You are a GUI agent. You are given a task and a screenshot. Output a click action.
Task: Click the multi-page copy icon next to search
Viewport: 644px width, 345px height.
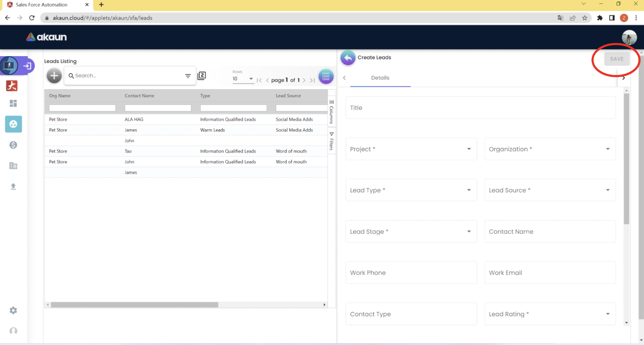coord(202,76)
